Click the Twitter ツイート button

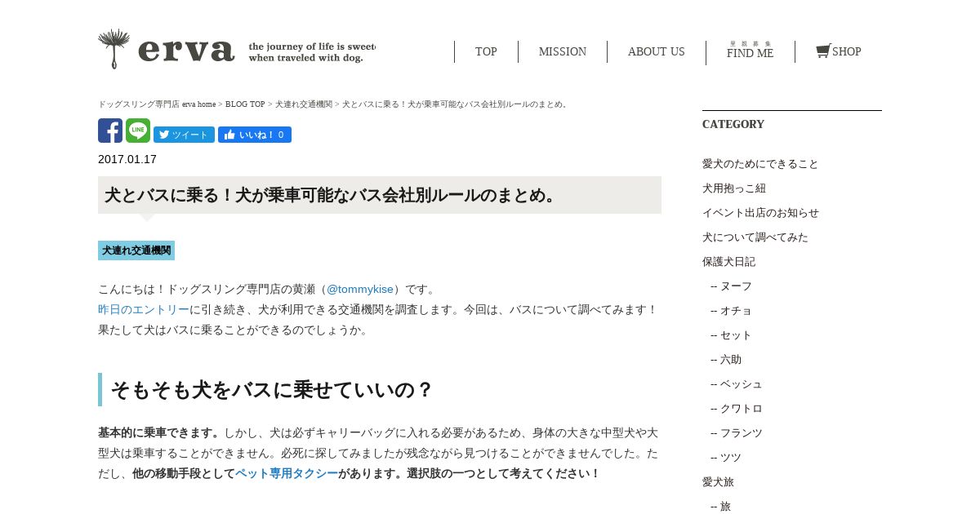pos(184,135)
